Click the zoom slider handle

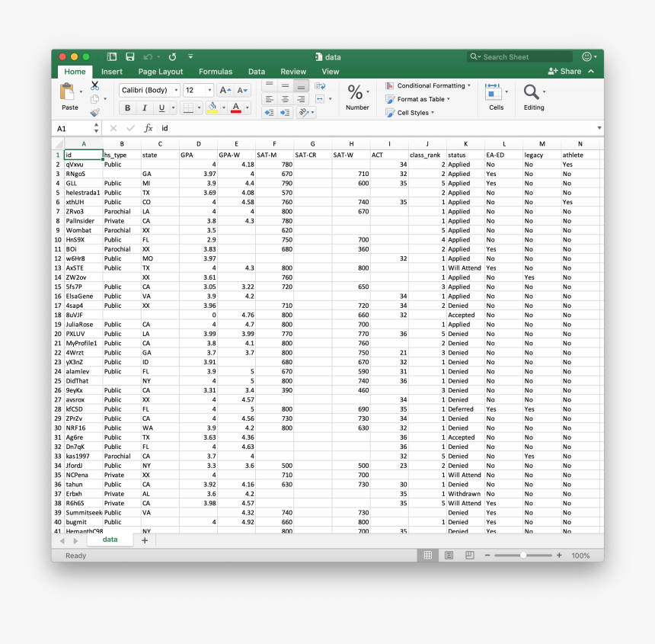[x=523, y=556]
